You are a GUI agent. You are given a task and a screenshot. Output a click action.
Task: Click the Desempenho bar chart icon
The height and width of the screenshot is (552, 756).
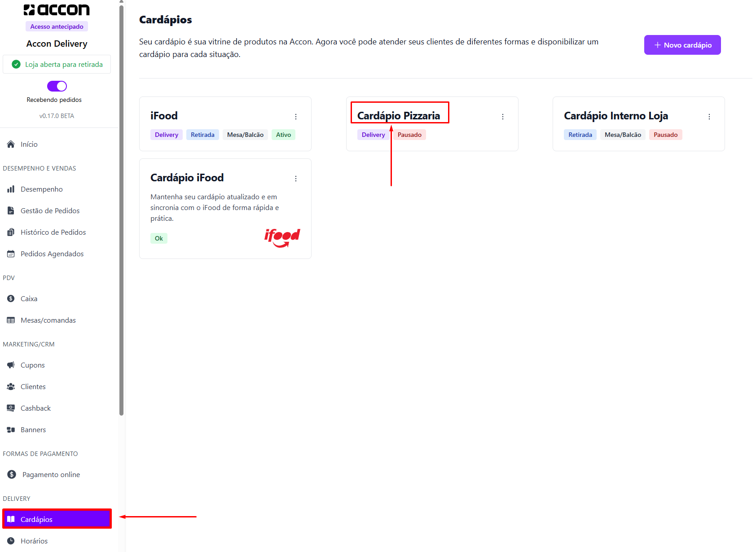tap(11, 189)
